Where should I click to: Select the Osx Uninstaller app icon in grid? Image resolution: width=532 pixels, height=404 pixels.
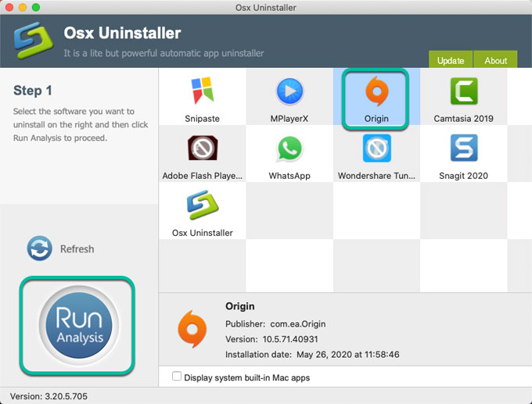pyautogui.click(x=203, y=205)
